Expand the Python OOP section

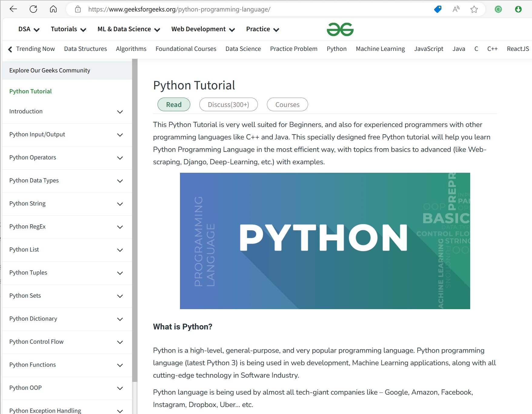tap(67, 388)
